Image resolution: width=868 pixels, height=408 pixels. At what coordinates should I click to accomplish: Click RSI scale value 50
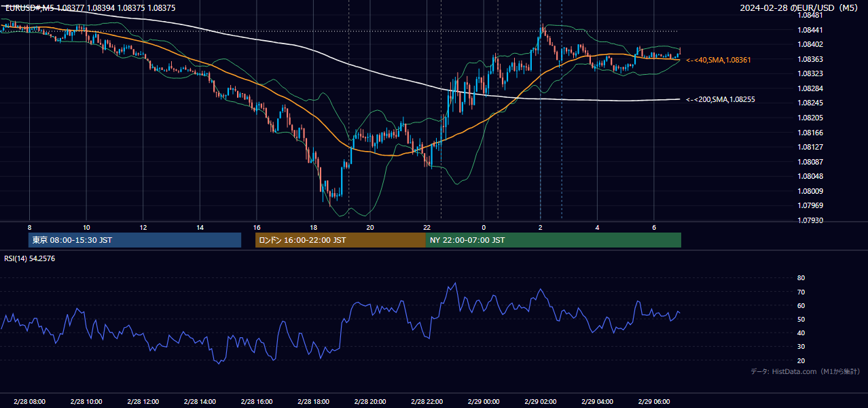pos(801,319)
